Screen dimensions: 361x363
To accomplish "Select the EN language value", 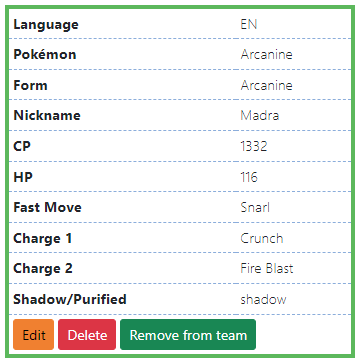I will click(249, 24).
